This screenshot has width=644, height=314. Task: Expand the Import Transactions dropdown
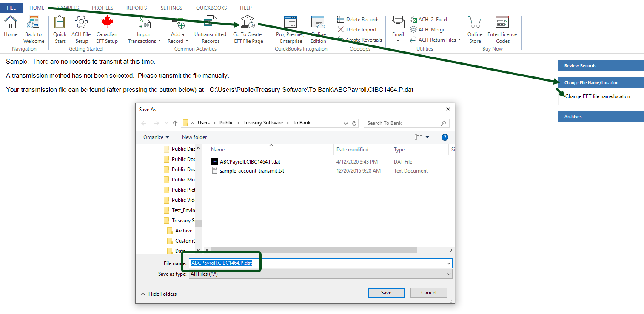[x=160, y=41]
